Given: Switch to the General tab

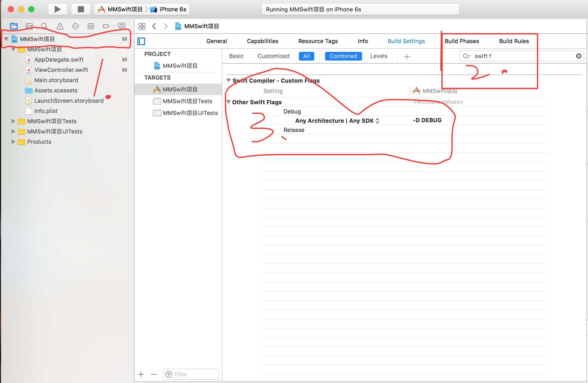Looking at the screenshot, I should click(x=217, y=41).
